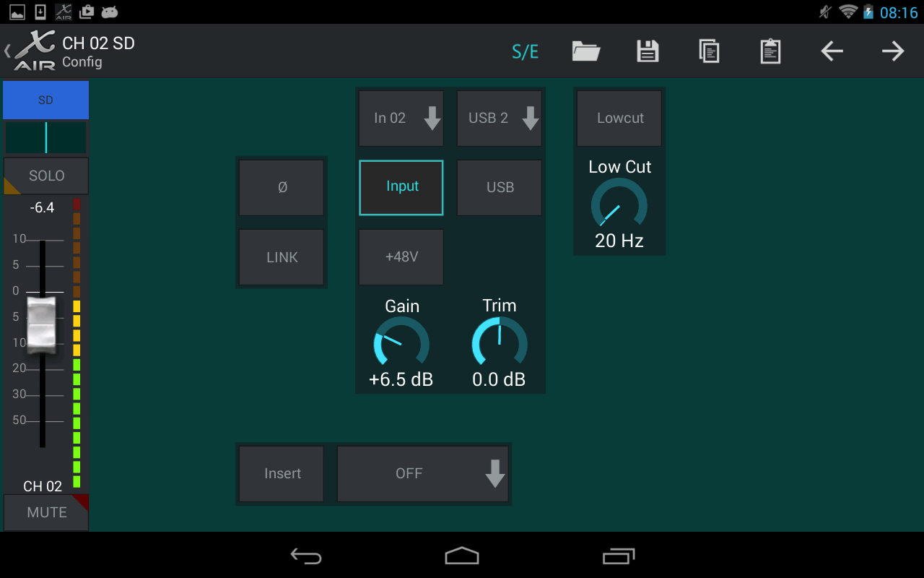Enable the Lowcut filter
The height and width of the screenshot is (578, 924).
point(619,117)
